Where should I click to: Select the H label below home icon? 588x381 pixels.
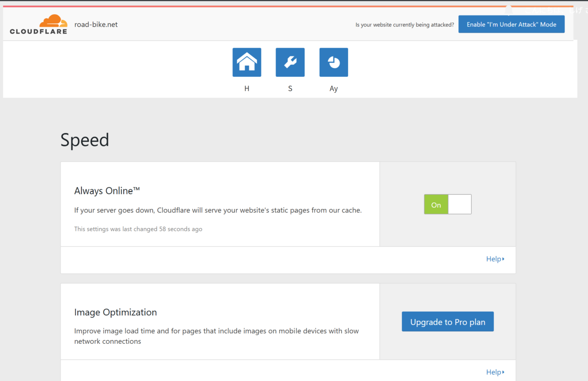(247, 89)
